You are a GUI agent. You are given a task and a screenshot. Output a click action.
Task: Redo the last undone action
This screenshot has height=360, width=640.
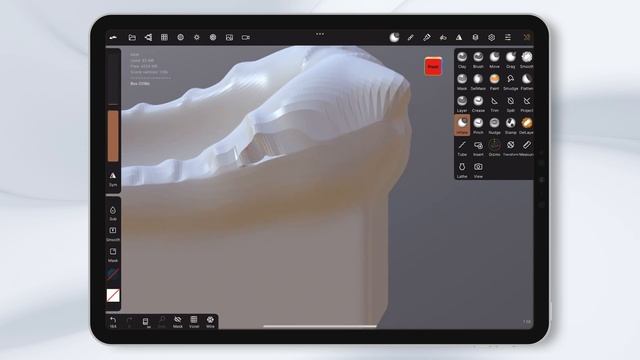tap(129, 322)
